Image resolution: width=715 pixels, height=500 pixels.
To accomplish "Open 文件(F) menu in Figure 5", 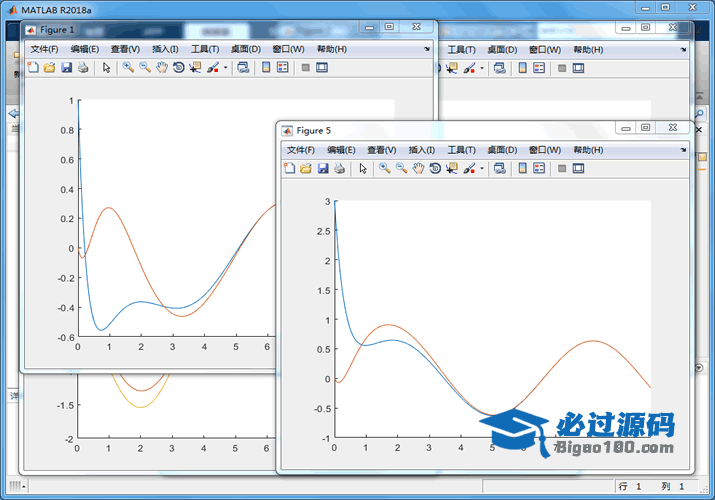I will tap(301, 150).
